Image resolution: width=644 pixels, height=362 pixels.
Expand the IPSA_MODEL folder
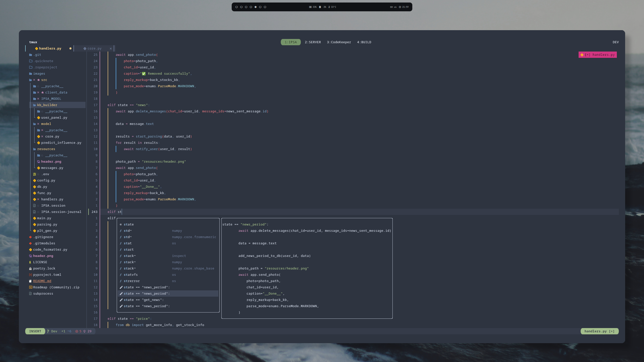click(47, 99)
